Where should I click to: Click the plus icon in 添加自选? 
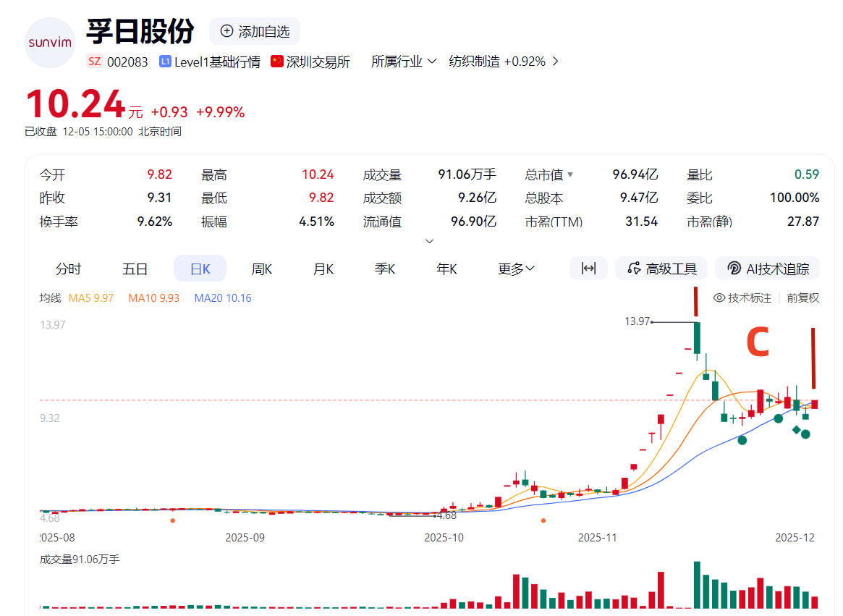point(227,31)
